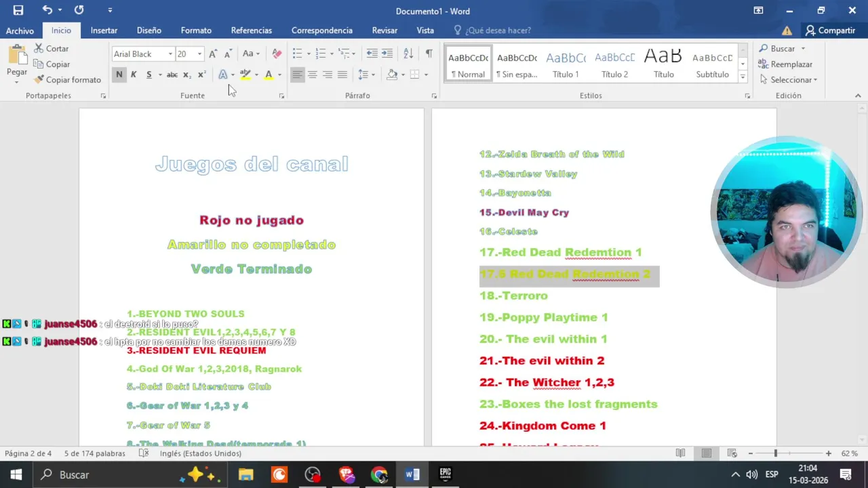Align text to the left
The width and height of the screenshot is (868, 488).
tap(298, 75)
